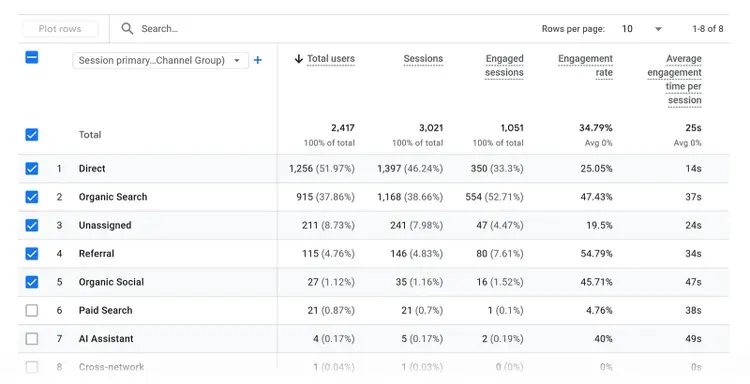Image resolution: width=750 pixels, height=384 pixels.
Task: Click the Direct channel name
Action: pyautogui.click(x=92, y=168)
